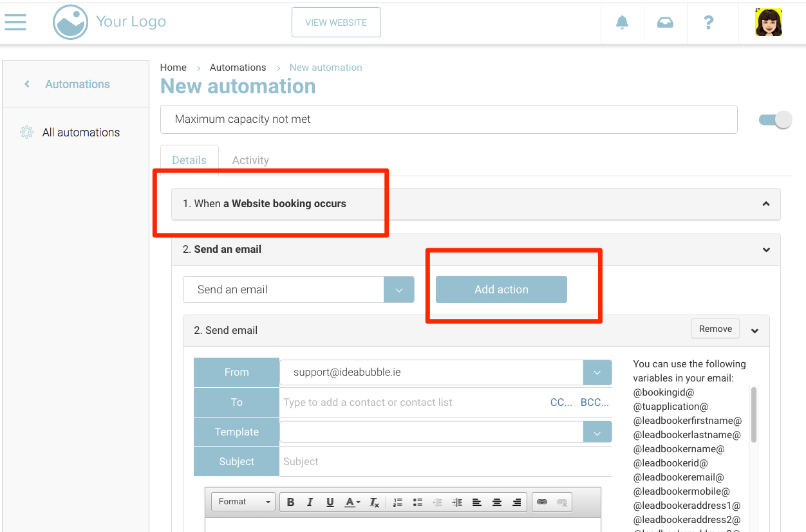Viewport: 806px width, 532px height.
Task: Center align the email text
Action: coord(496,502)
